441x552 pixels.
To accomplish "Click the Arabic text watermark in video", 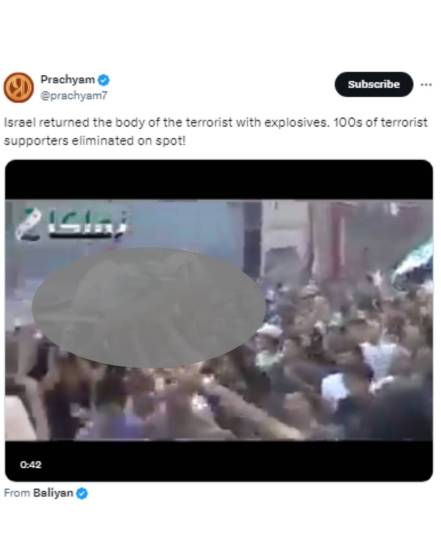I will pyautogui.click(x=88, y=224).
